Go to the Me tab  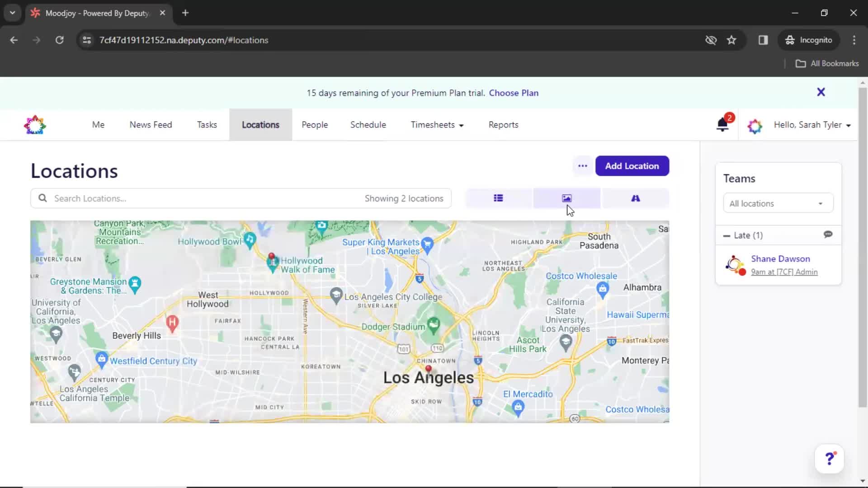(98, 125)
